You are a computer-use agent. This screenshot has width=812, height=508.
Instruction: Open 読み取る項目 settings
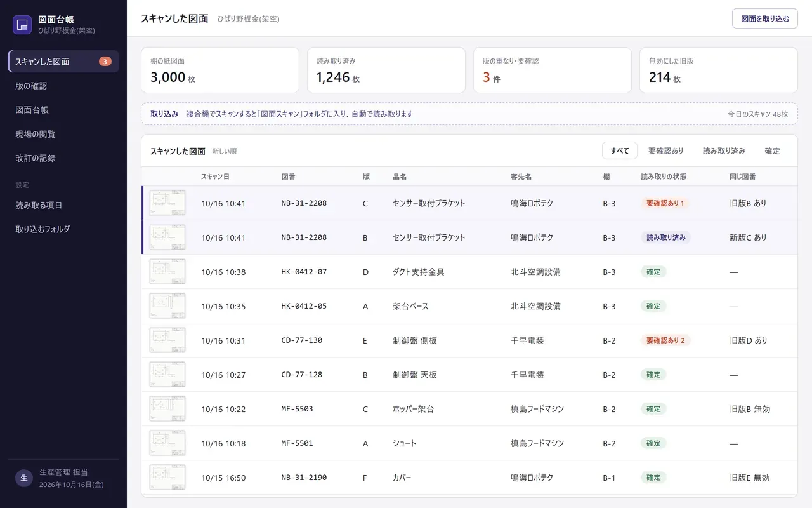63,205
